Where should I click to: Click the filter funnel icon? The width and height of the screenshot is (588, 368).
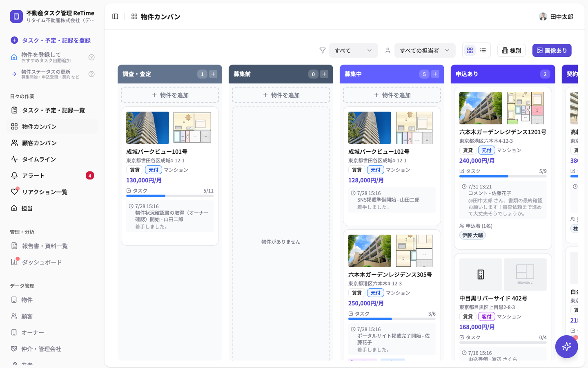tap(323, 51)
